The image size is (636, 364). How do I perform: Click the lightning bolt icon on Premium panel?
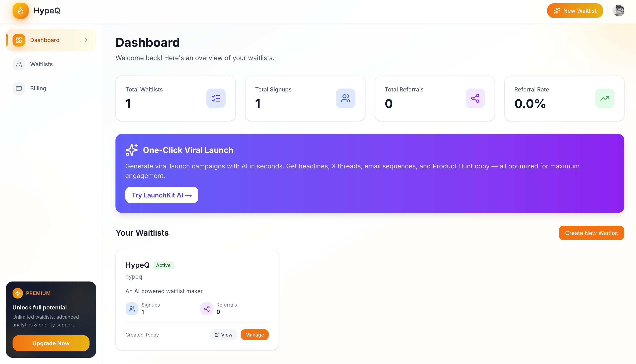(x=17, y=293)
